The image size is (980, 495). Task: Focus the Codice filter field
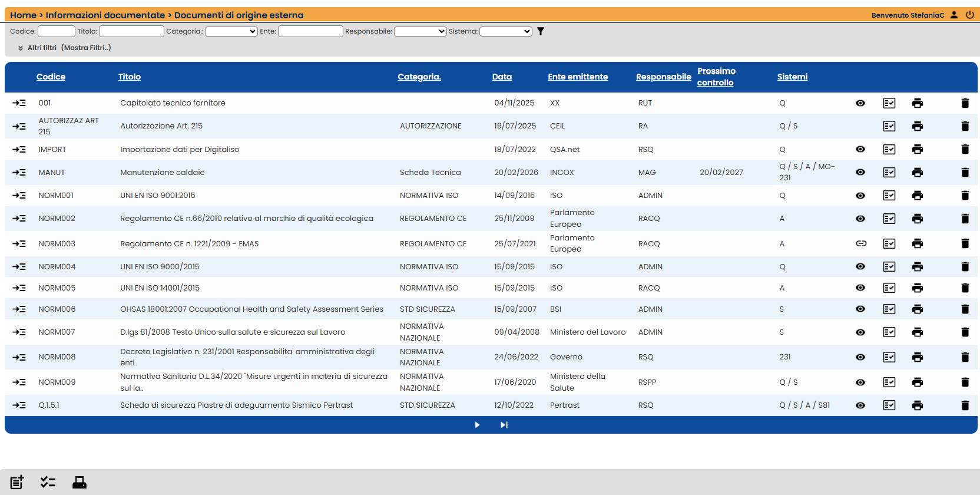click(57, 31)
